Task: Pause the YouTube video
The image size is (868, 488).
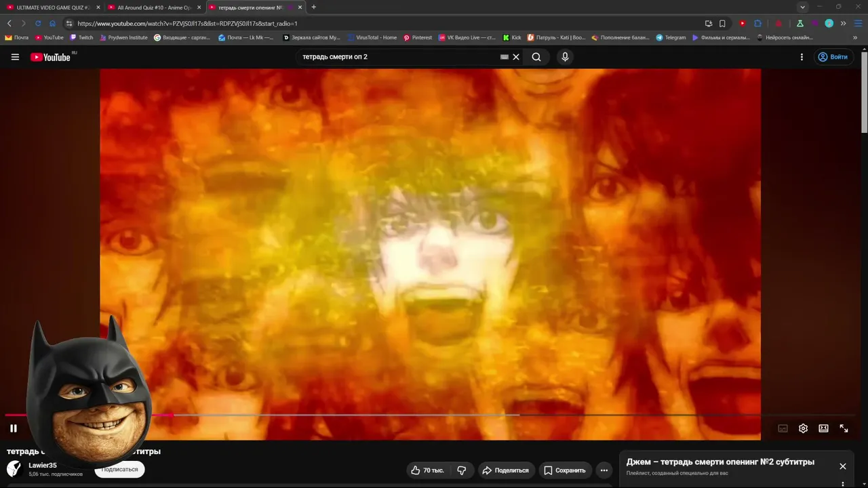Action: (13, 428)
